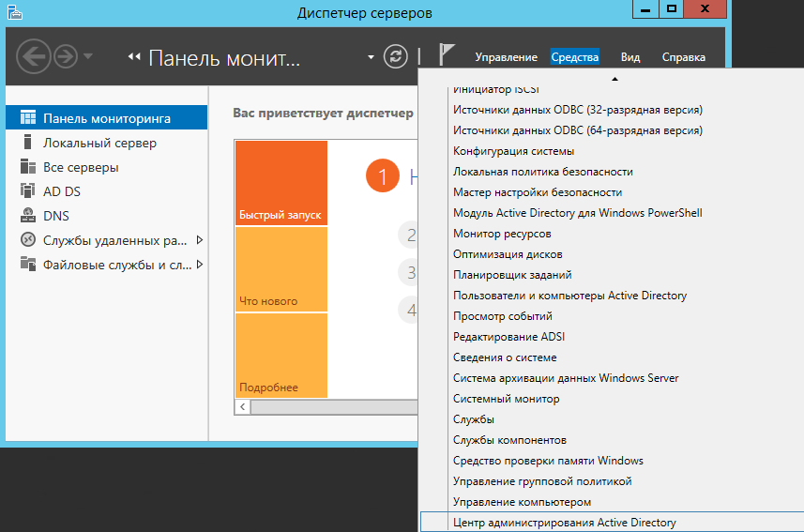Open the notifications flag icon
Screen dimensions: 804x532
click(x=447, y=54)
